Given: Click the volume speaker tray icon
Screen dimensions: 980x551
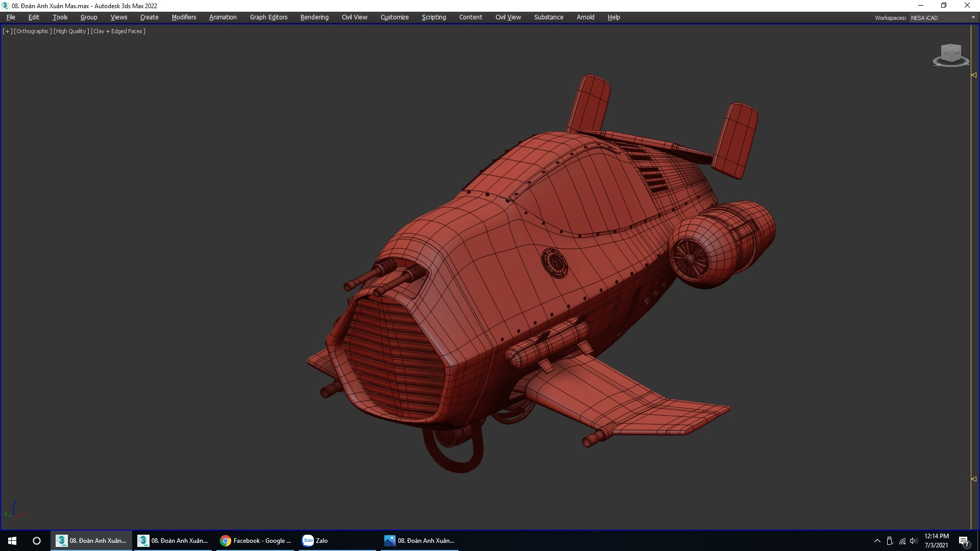Looking at the screenshot, I should point(914,541).
